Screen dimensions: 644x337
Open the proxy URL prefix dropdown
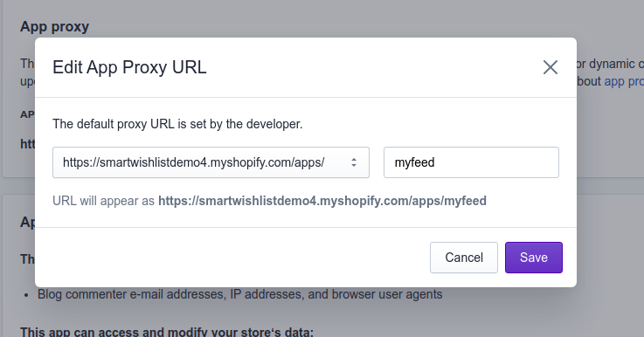coord(211,162)
